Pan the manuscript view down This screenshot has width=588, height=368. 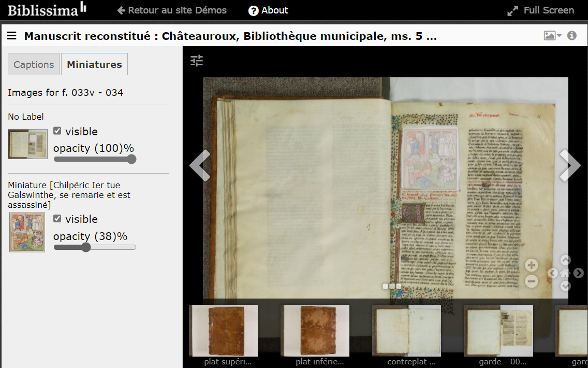(x=566, y=286)
